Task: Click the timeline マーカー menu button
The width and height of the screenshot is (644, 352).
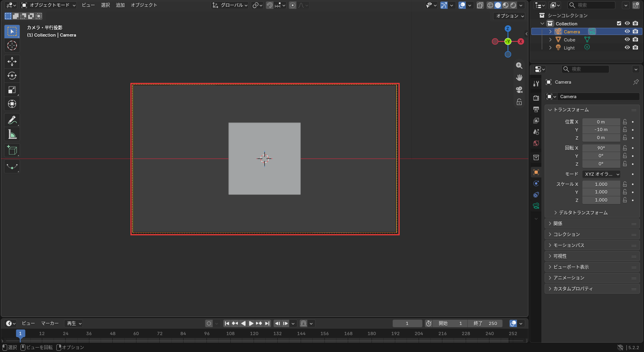Action: point(50,323)
